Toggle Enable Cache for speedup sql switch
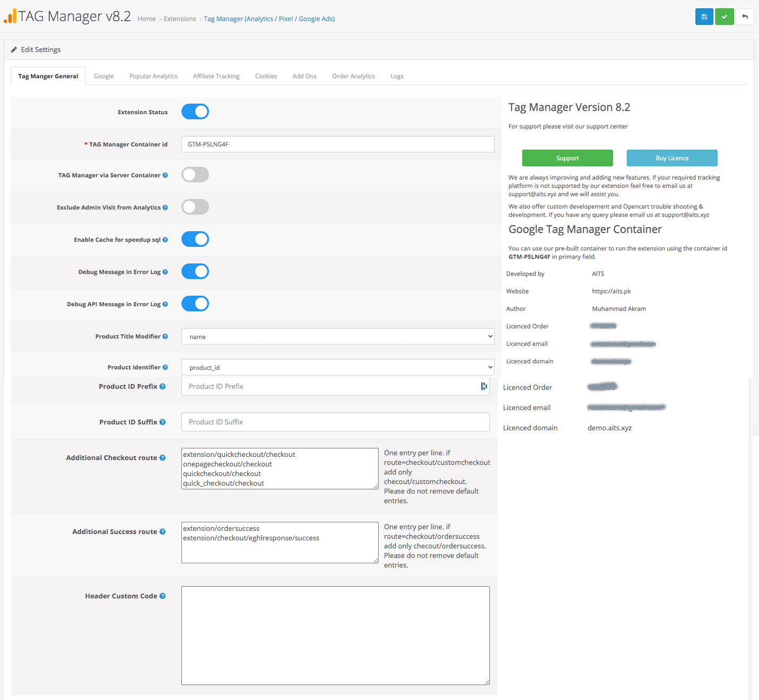The width and height of the screenshot is (759, 700). coord(195,239)
